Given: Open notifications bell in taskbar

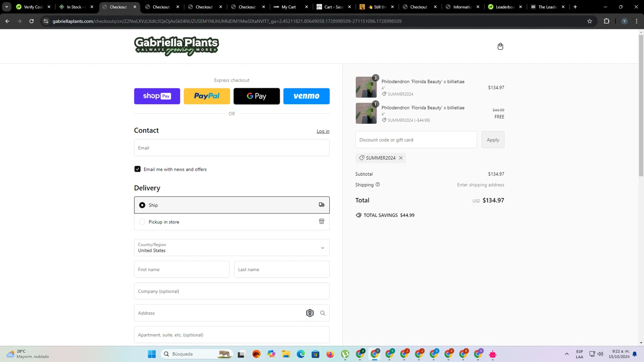Looking at the screenshot, I should click(635, 354).
